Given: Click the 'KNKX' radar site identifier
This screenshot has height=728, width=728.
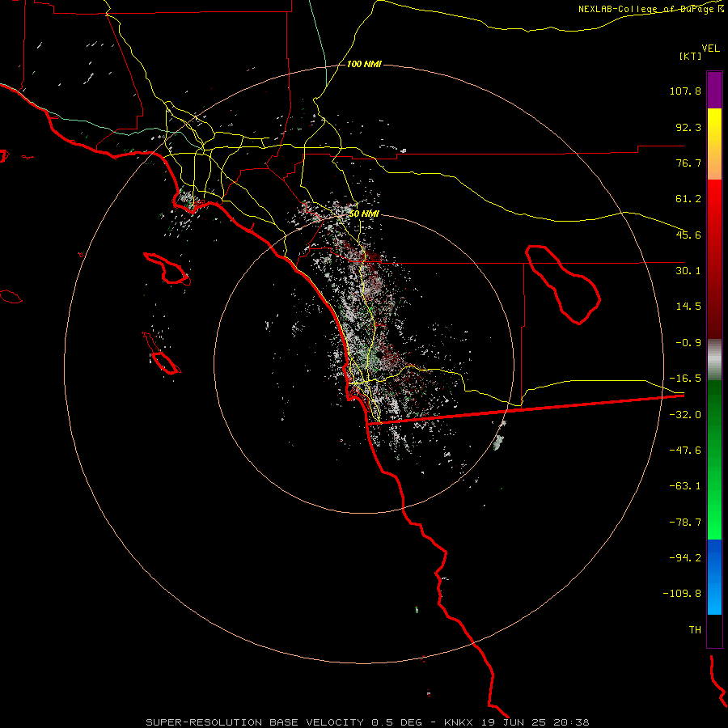Looking at the screenshot, I should tap(458, 722).
